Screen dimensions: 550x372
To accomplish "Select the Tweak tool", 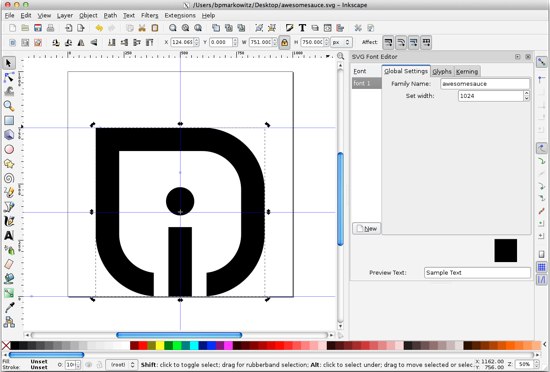I will click(x=9, y=92).
